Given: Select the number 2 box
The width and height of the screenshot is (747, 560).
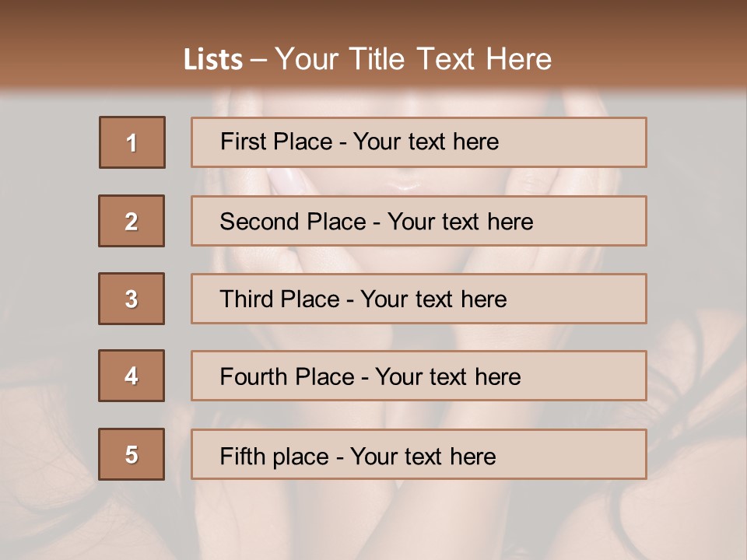Looking at the screenshot, I should pyautogui.click(x=132, y=221).
